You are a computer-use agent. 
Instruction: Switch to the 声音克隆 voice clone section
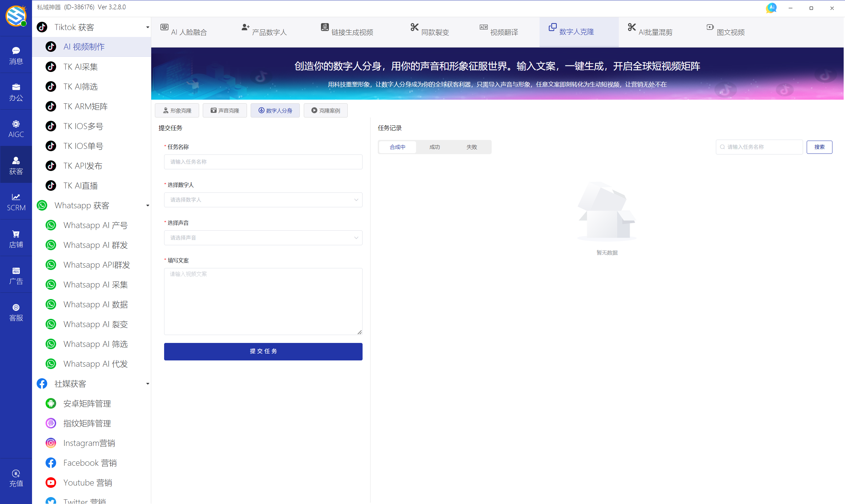pyautogui.click(x=225, y=110)
